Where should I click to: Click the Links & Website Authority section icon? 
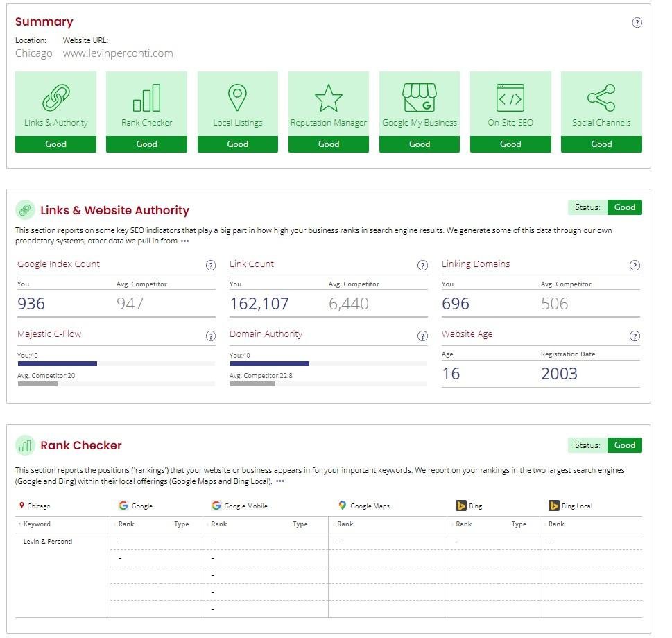click(x=25, y=210)
